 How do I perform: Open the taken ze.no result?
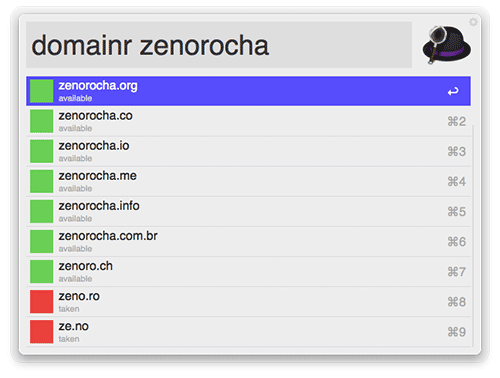[x=248, y=332]
